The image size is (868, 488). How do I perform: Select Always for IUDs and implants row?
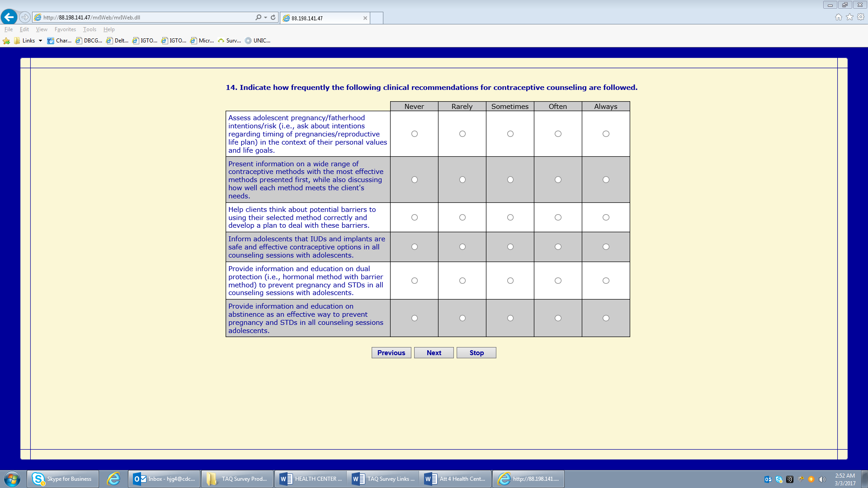(606, 247)
